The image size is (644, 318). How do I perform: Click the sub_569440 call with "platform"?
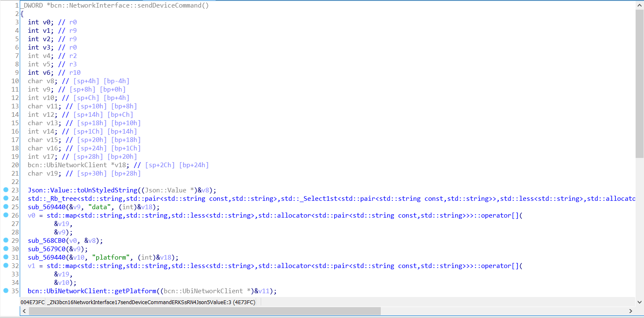[x=103, y=258]
